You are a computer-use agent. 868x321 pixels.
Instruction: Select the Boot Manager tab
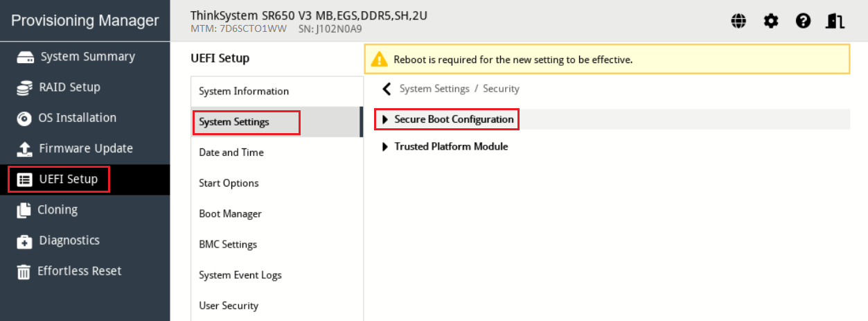pos(229,214)
